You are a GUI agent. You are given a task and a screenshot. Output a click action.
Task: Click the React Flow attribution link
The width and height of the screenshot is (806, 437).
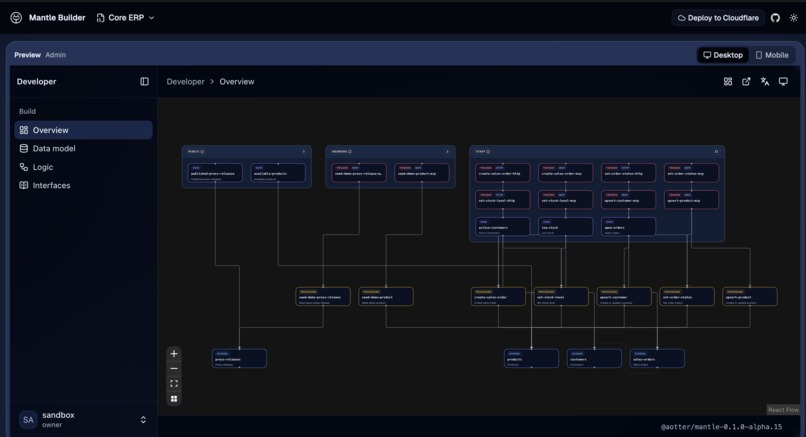pos(783,410)
